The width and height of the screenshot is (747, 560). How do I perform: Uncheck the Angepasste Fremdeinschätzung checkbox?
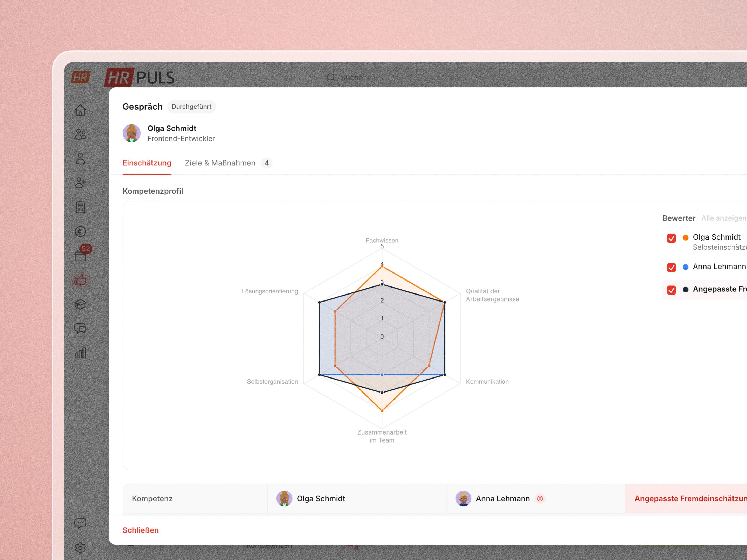point(671,290)
